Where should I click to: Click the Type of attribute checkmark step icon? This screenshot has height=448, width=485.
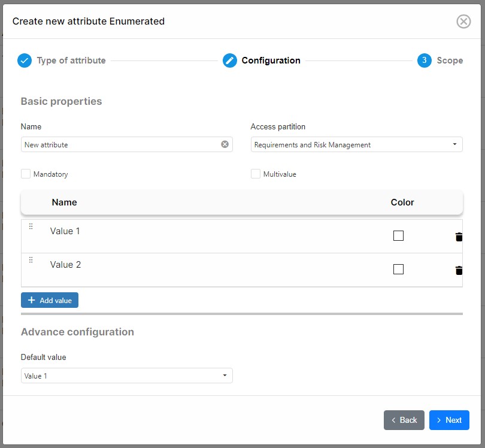[x=25, y=60]
